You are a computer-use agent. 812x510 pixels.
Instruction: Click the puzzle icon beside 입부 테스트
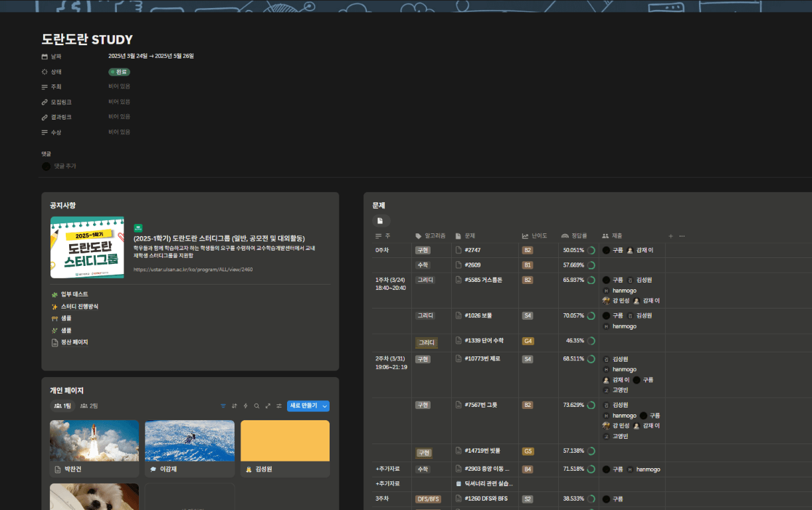point(54,295)
